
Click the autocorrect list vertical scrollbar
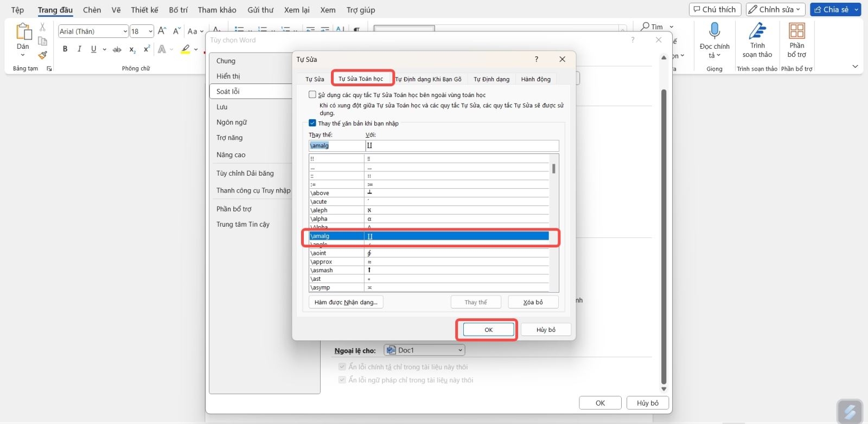tap(554, 223)
